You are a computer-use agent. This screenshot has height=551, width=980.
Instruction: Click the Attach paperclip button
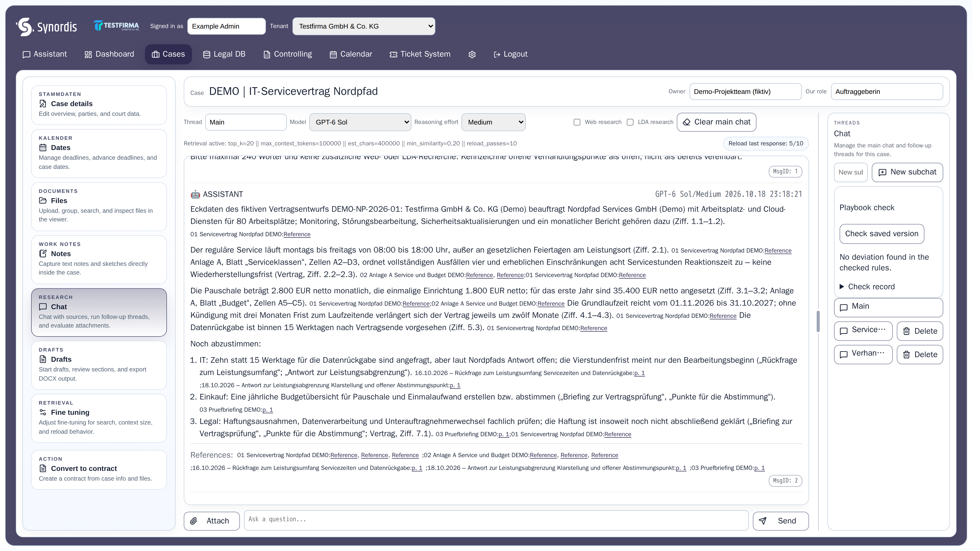[213, 525]
